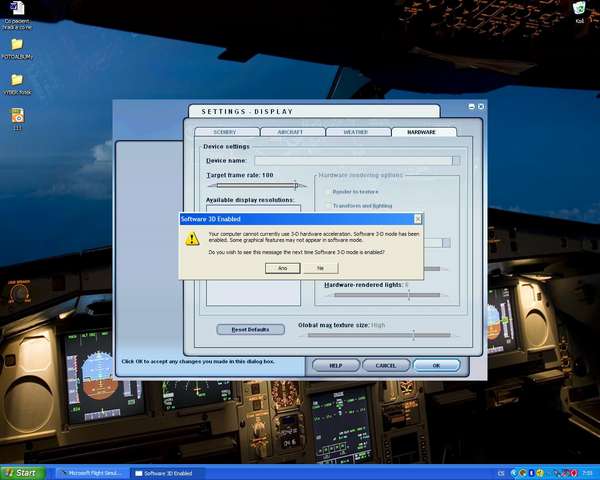This screenshot has height=480, width=600.
Task: Open the orange media file desktop icon
Action: click(17, 119)
